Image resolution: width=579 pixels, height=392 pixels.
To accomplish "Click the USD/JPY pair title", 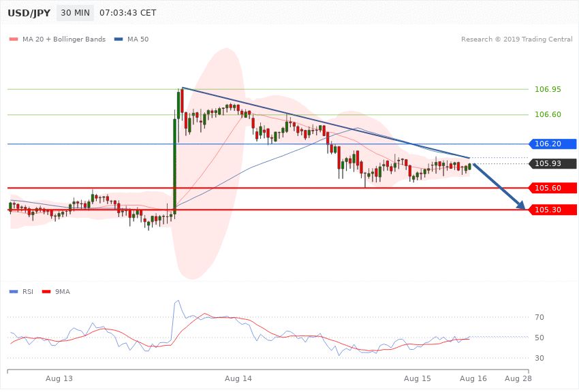I will tap(29, 13).
